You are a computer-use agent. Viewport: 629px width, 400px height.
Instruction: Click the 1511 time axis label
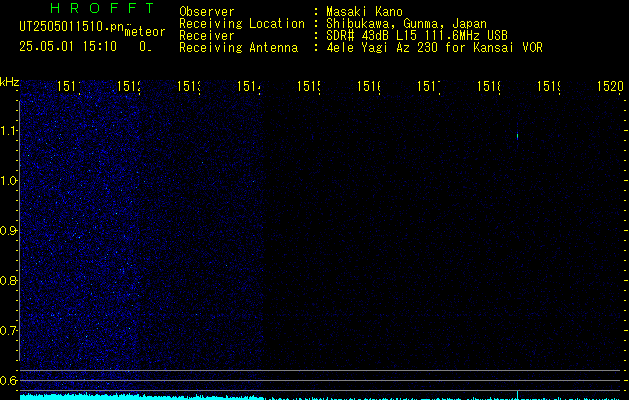[x=68, y=86]
